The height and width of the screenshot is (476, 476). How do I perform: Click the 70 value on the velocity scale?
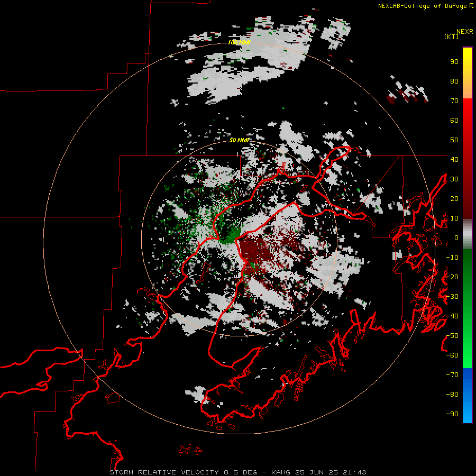point(454,101)
